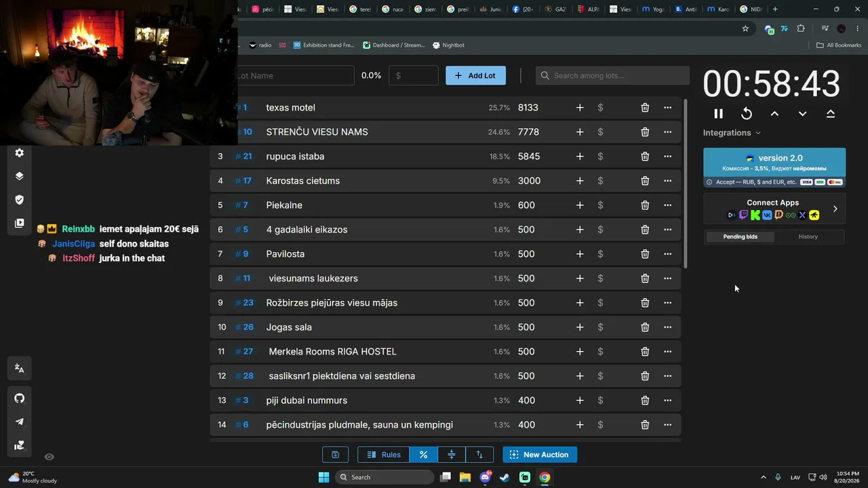
Task: Delete the texas motel lot
Action: 645,108
